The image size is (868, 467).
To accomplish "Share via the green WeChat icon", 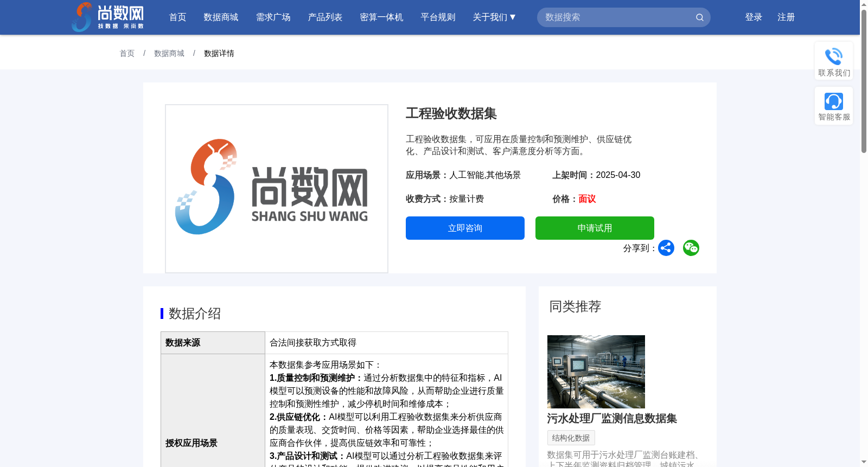I will click(691, 248).
